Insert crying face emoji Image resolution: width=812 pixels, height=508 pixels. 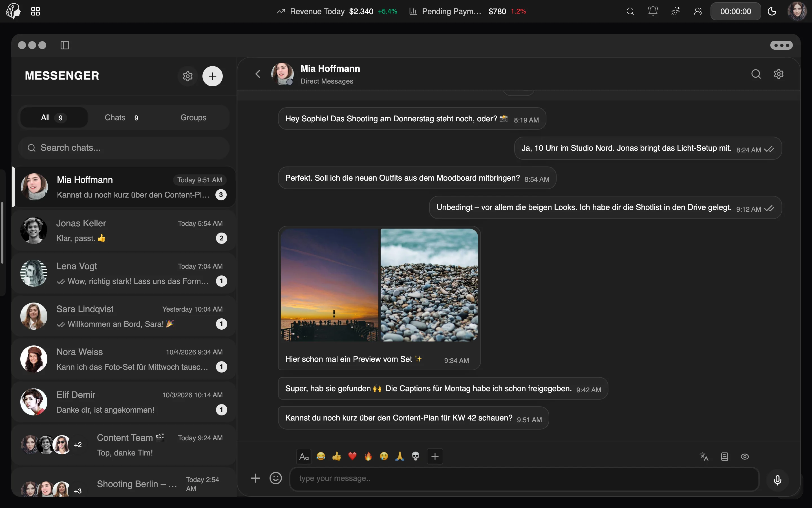(x=384, y=456)
